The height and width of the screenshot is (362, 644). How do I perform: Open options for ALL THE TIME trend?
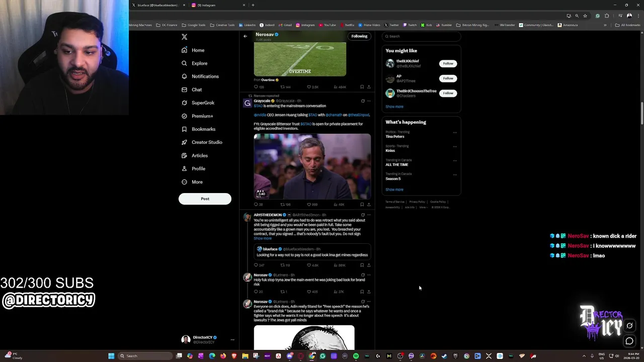455,161
